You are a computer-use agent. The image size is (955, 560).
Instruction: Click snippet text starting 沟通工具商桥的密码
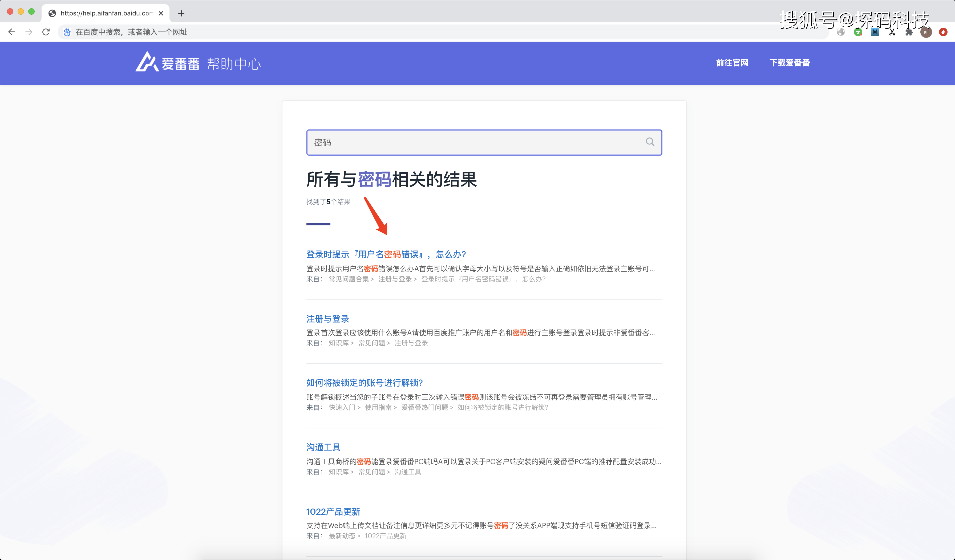[x=484, y=461]
